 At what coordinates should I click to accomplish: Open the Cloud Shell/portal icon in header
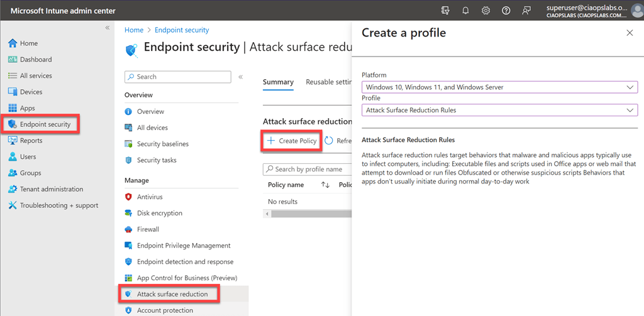[445, 11]
